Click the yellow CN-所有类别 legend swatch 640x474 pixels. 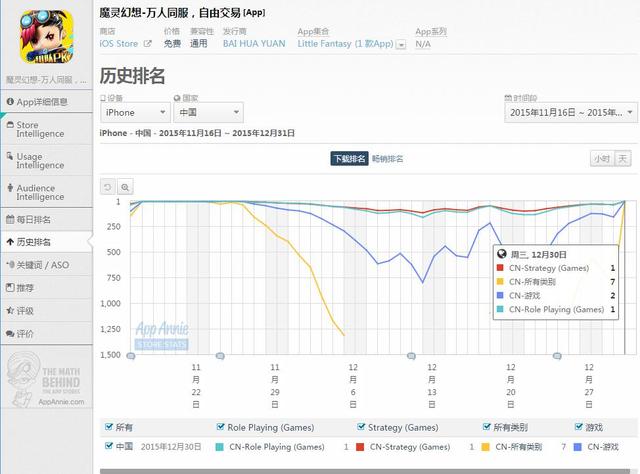[x=486, y=447]
